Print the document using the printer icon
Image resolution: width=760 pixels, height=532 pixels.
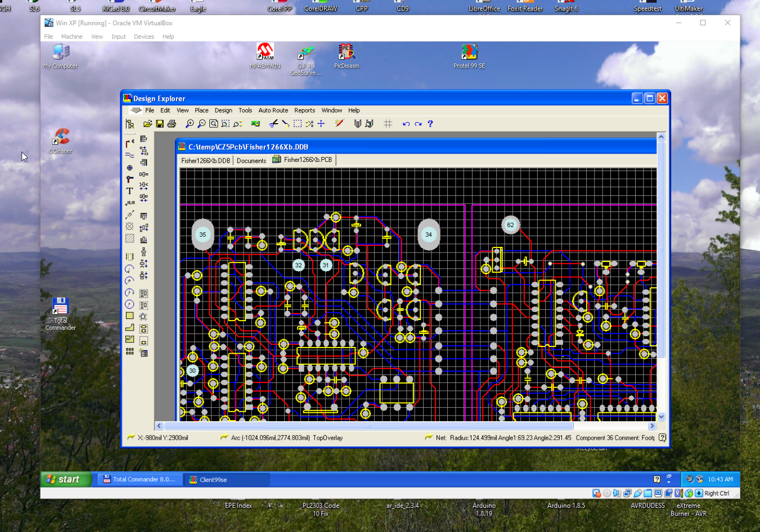click(172, 124)
